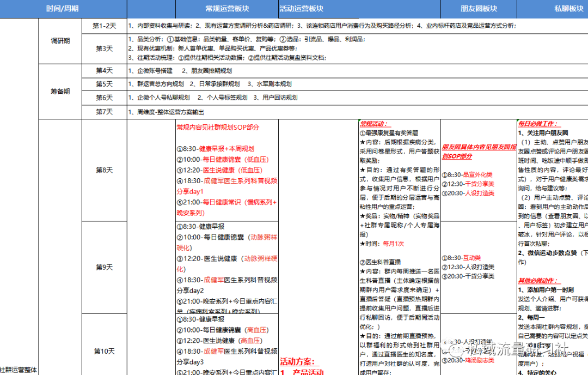588x375 pixels.
Task: Click the 第7天 cell
Action: pyautogui.click(x=104, y=112)
